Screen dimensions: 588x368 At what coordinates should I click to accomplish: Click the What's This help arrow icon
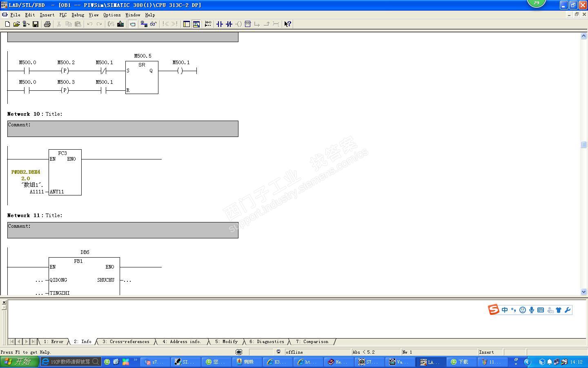tap(287, 24)
